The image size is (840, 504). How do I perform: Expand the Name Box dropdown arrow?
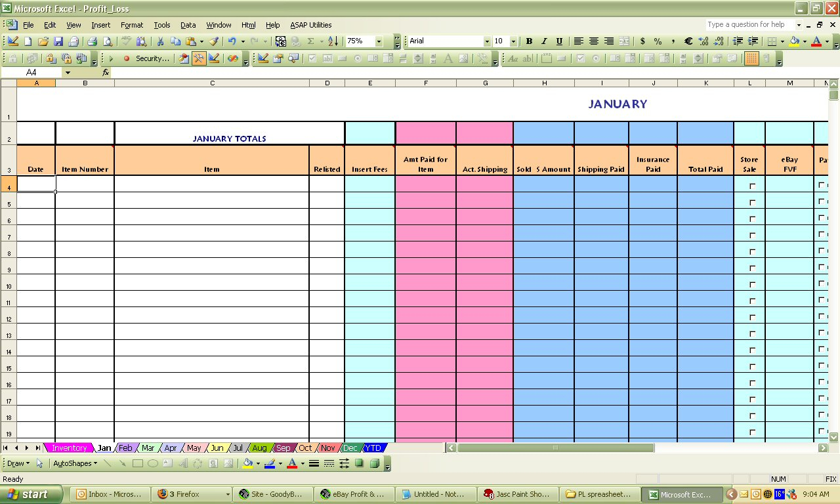[x=68, y=72]
